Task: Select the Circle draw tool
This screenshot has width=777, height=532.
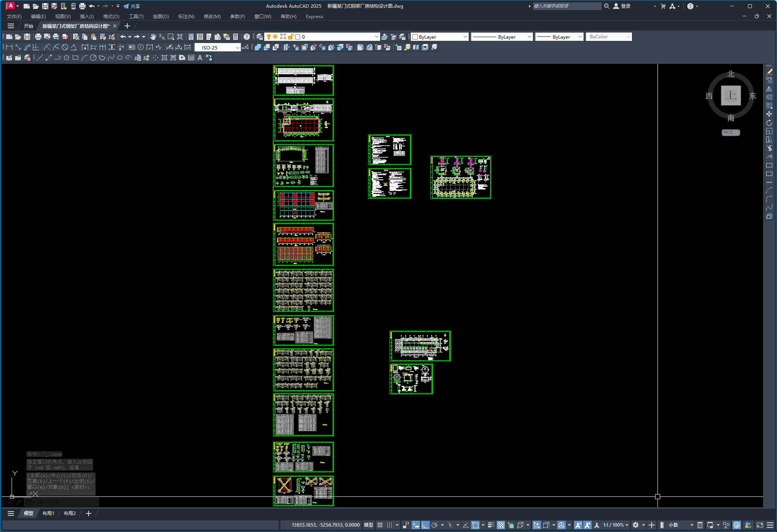Action: tap(93, 58)
